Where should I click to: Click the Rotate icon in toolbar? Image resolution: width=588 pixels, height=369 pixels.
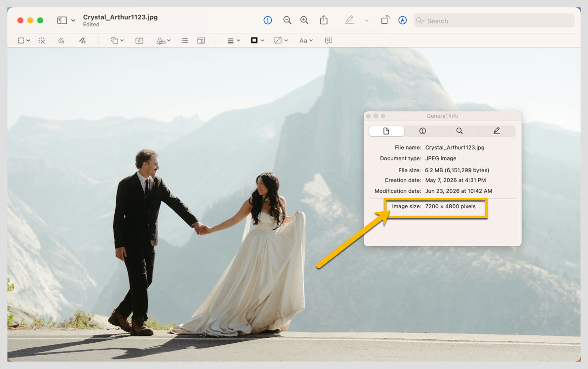[x=385, y=20]
